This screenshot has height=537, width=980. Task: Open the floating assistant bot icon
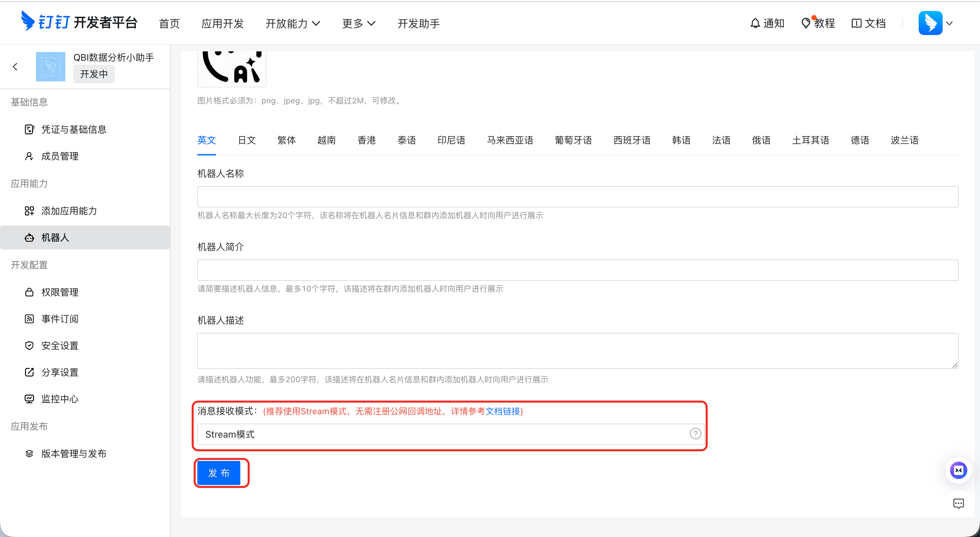(958, 470)
